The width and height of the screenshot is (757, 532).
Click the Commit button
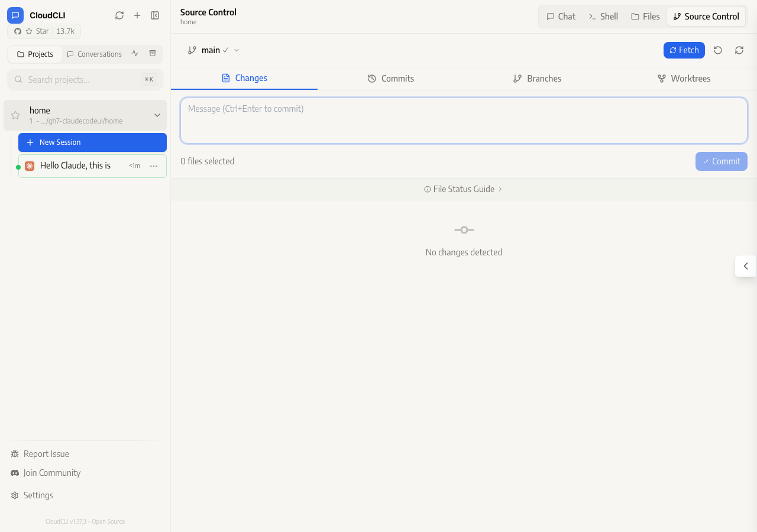(x=722, y=161)
